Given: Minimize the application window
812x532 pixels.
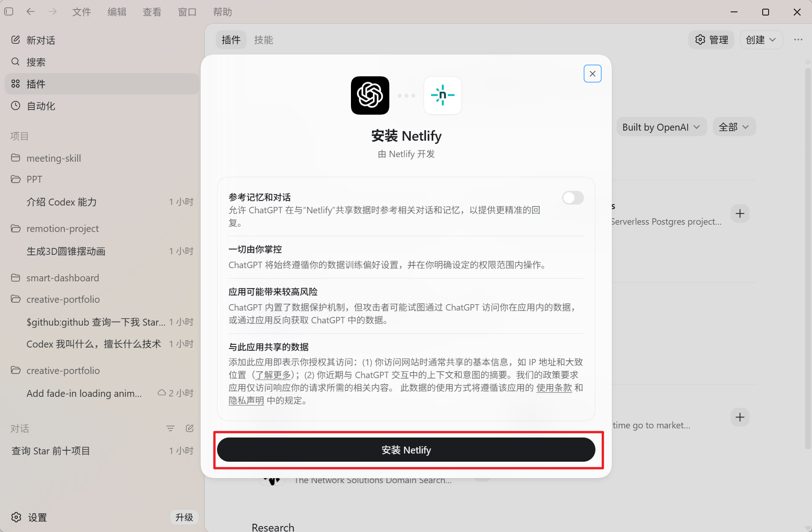Looking at the screenshot, I should (734, 12).
